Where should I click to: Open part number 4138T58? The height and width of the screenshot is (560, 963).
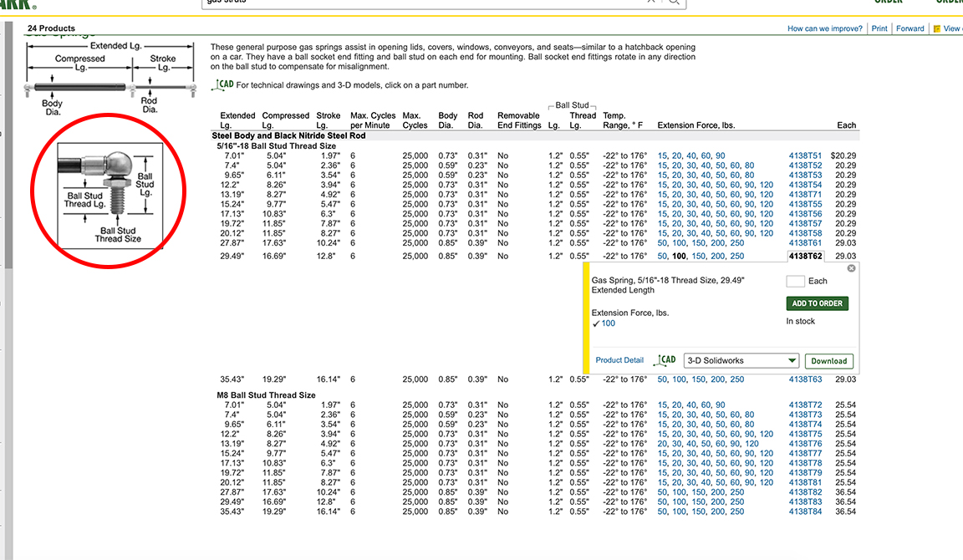pyautogui.click(x=804, y=233)
